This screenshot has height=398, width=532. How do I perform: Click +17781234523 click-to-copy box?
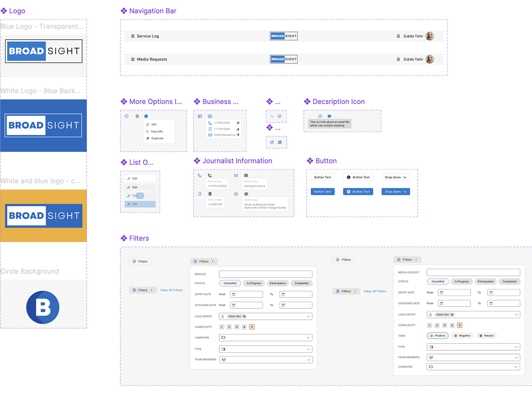pos(217,184)
